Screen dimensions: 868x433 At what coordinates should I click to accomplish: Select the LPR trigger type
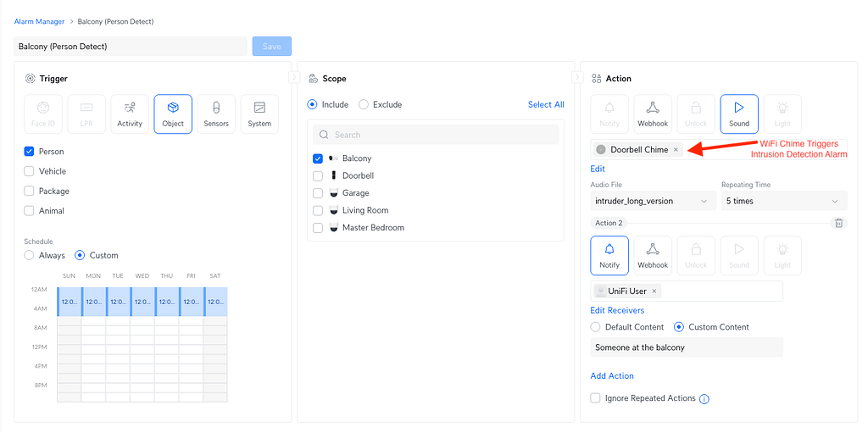pos(86,114)
